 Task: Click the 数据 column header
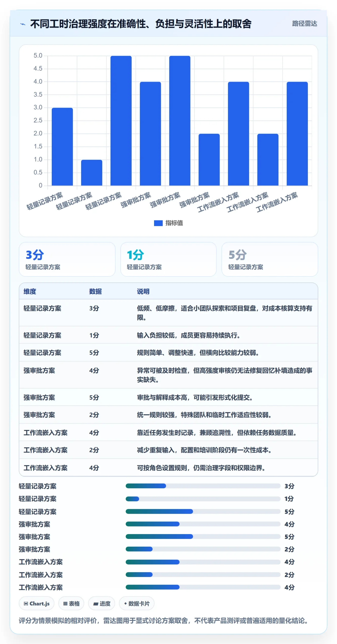(95, 292)
